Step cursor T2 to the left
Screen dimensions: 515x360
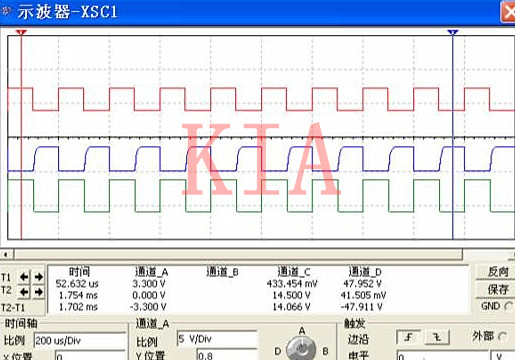(x=24, y=292)
